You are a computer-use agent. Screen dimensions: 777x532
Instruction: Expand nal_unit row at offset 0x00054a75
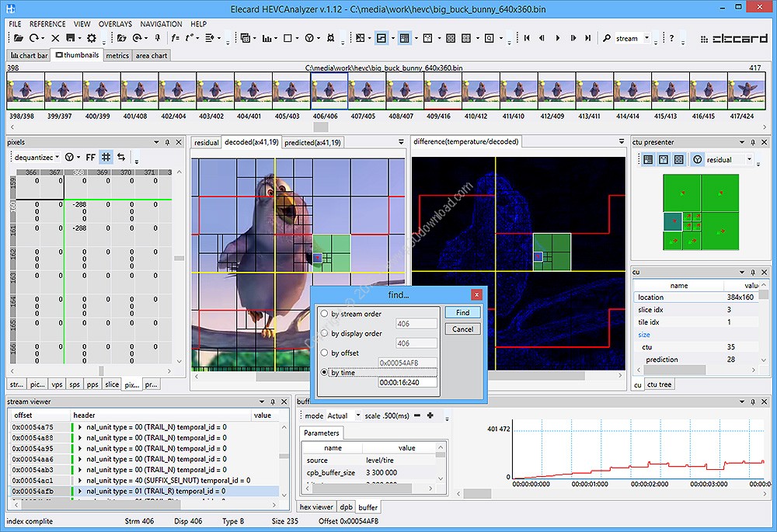click(x=80, y=427)
